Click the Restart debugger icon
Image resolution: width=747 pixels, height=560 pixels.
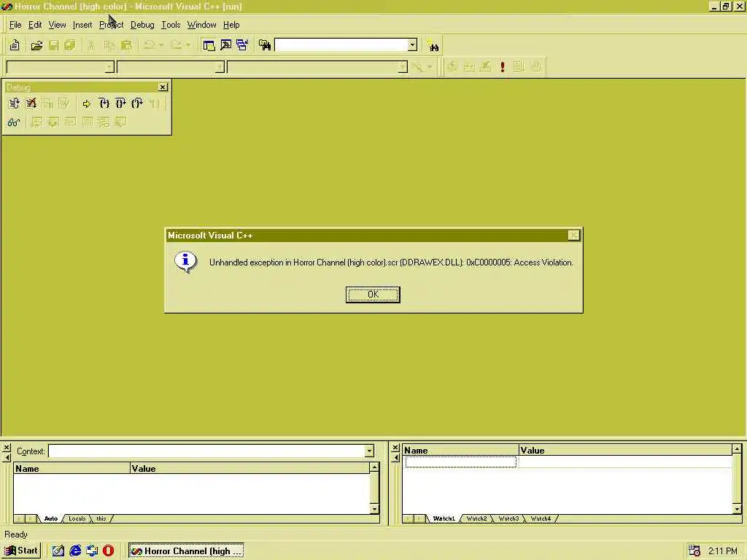(x=14, y=104)
